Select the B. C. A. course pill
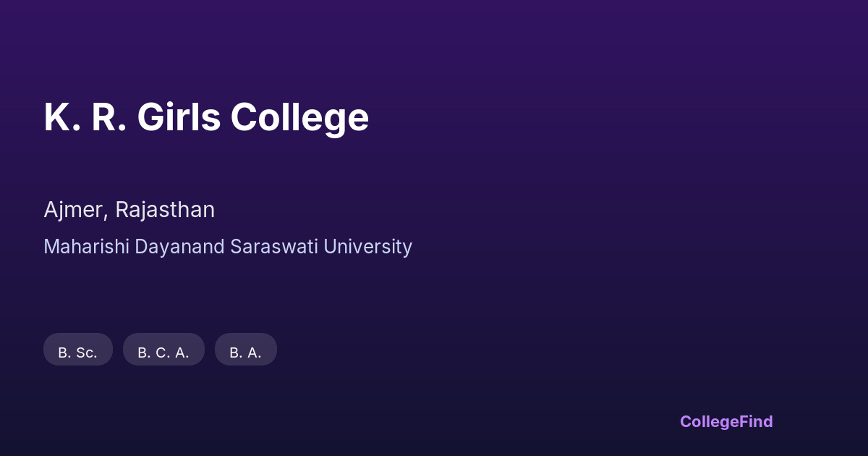Screen dimensions: 868x456 163,350
